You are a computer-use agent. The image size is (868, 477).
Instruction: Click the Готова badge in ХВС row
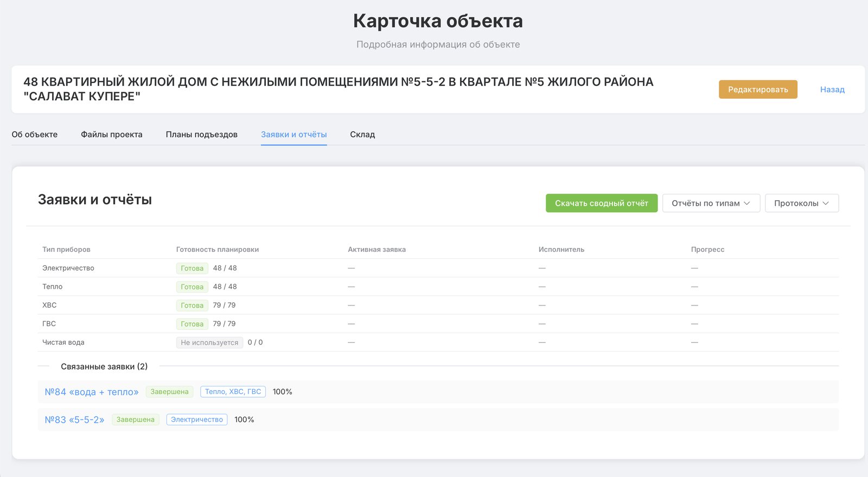(x=192, y=305)
